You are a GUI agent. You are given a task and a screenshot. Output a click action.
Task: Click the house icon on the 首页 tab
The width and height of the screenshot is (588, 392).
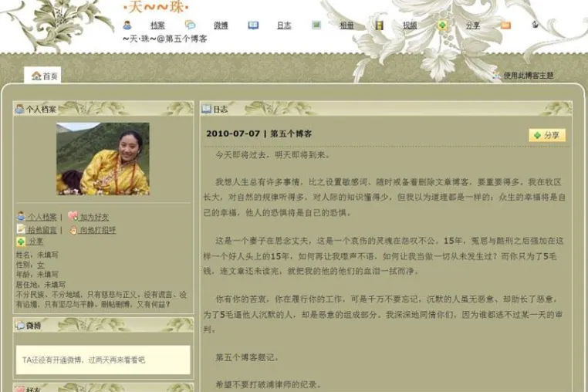36,76
